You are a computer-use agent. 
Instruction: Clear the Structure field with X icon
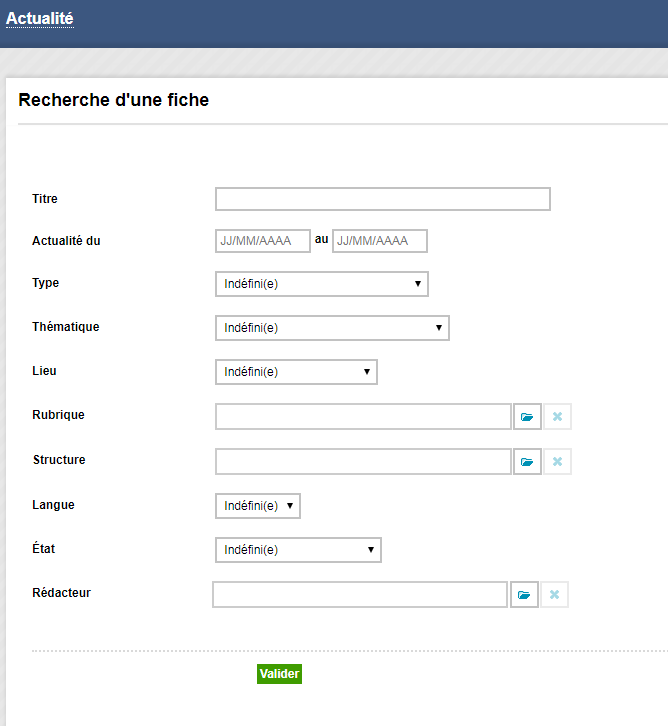tap(557, 462)
